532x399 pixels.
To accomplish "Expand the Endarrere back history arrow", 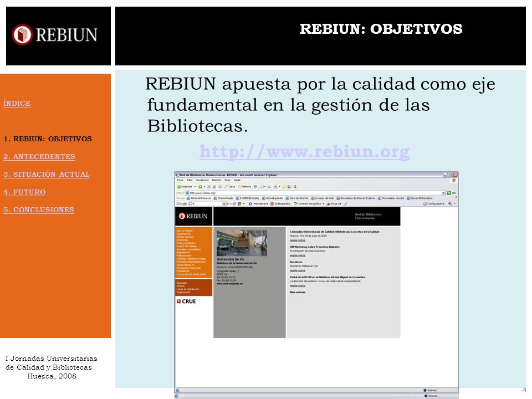I will click(x=195, y=187).
